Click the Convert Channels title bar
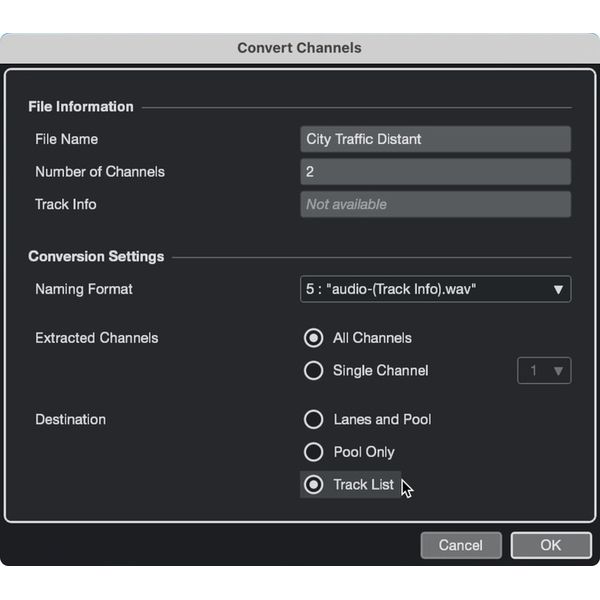The width and height of the screenshot is (600, 600). (x=299, y=47)
